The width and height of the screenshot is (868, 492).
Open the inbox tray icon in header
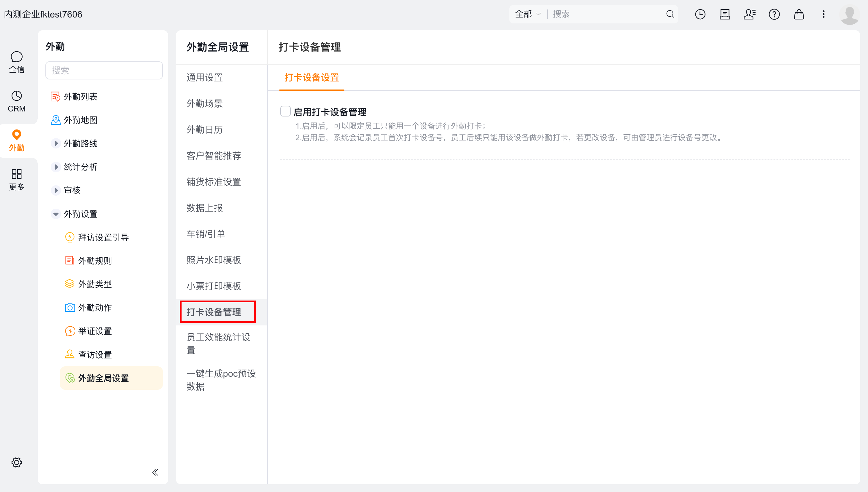tap(725, 14)
